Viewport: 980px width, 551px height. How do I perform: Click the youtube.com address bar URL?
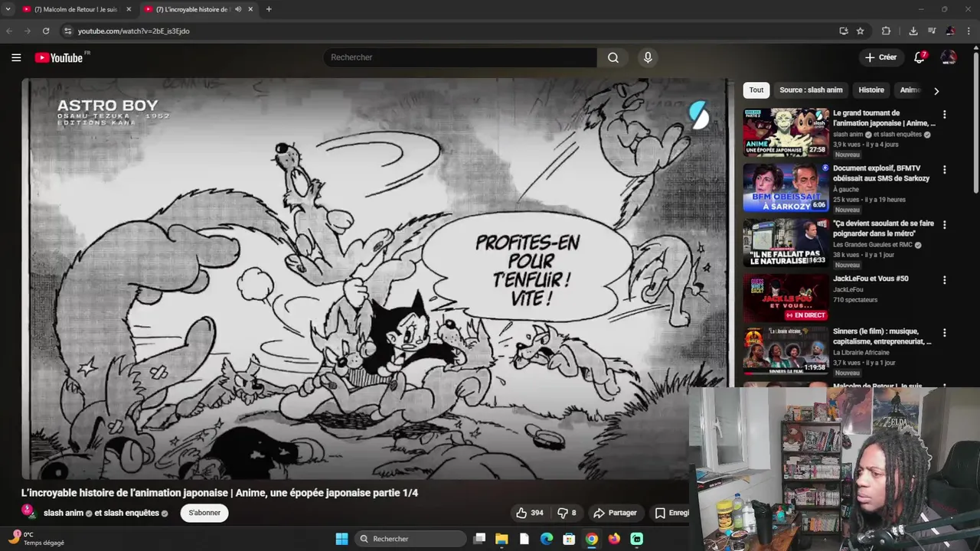133,31
